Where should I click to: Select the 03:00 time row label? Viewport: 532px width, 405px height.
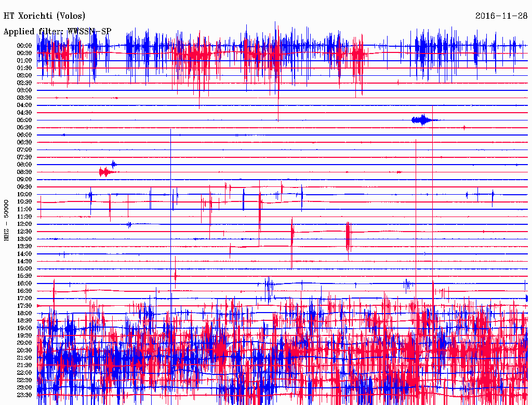(x=24, y=90)
